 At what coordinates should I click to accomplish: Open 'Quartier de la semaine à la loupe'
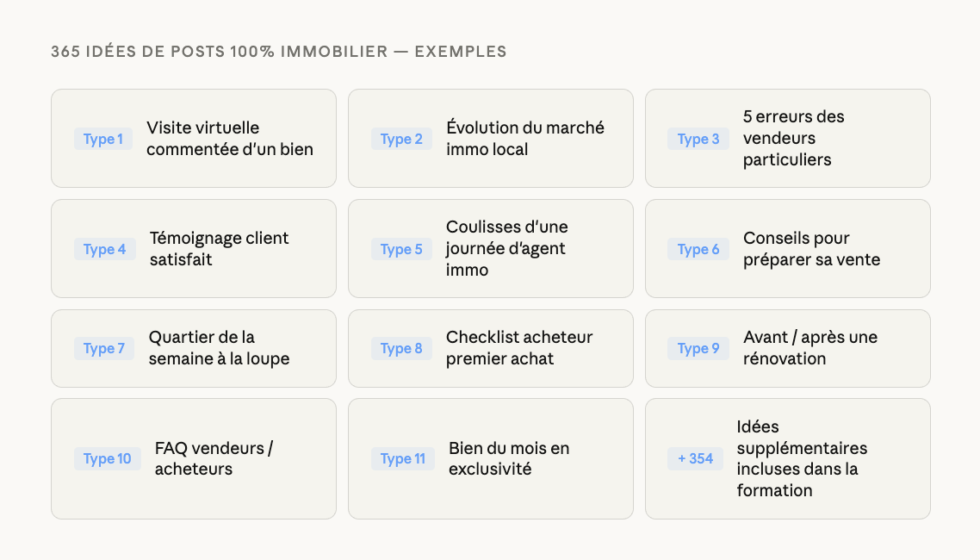[219, 348]
